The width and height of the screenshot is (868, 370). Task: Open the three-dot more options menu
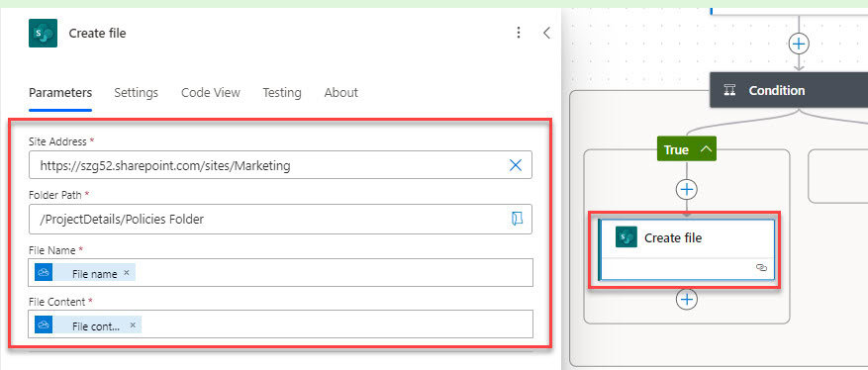[x=519, y=33]
